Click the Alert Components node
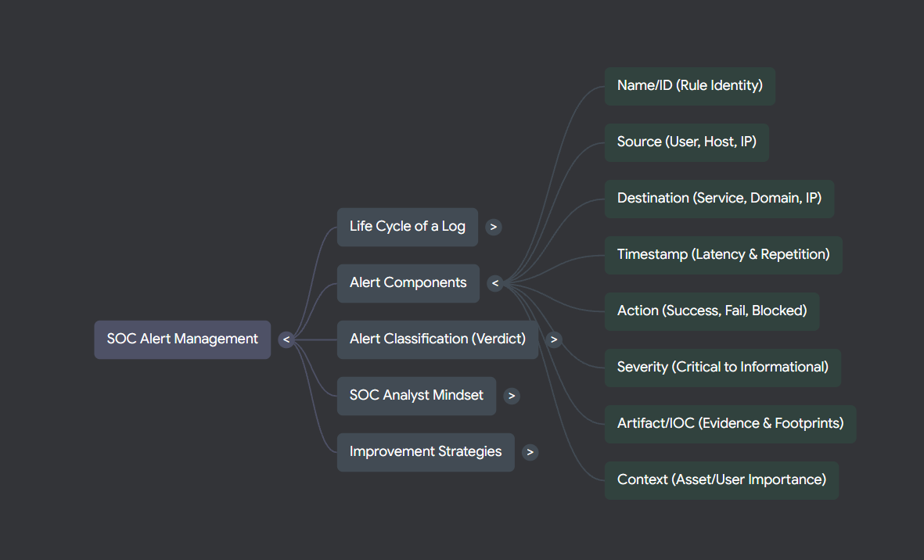 [x=408, y=283]
